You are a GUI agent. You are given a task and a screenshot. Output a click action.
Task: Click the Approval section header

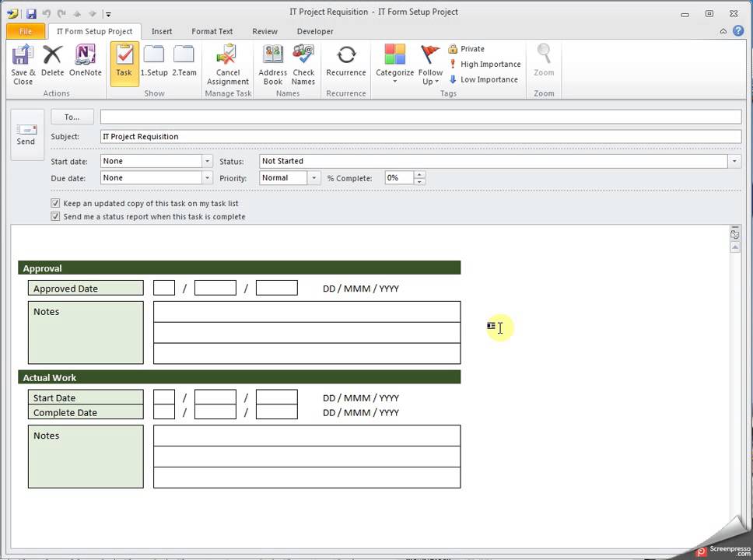(239, 268)
